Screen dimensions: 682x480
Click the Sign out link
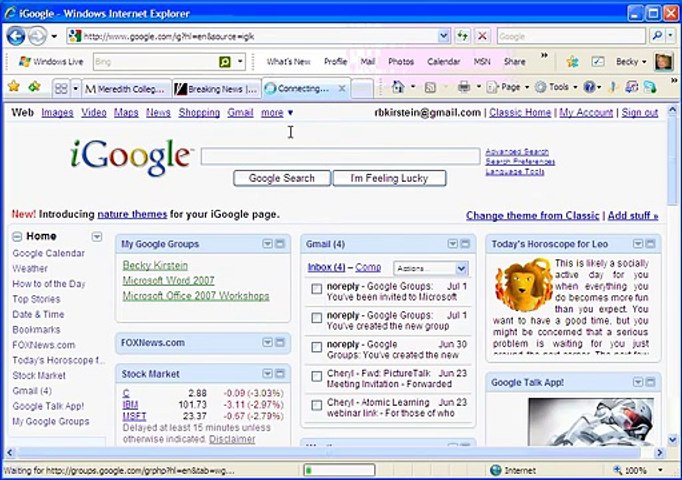[x=639, y=113]
